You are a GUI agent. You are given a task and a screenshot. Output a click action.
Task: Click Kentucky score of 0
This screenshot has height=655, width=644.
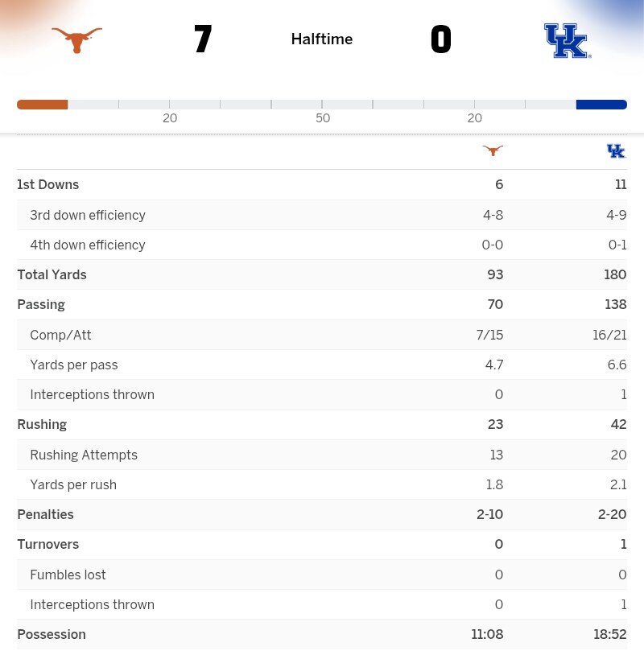440,39
